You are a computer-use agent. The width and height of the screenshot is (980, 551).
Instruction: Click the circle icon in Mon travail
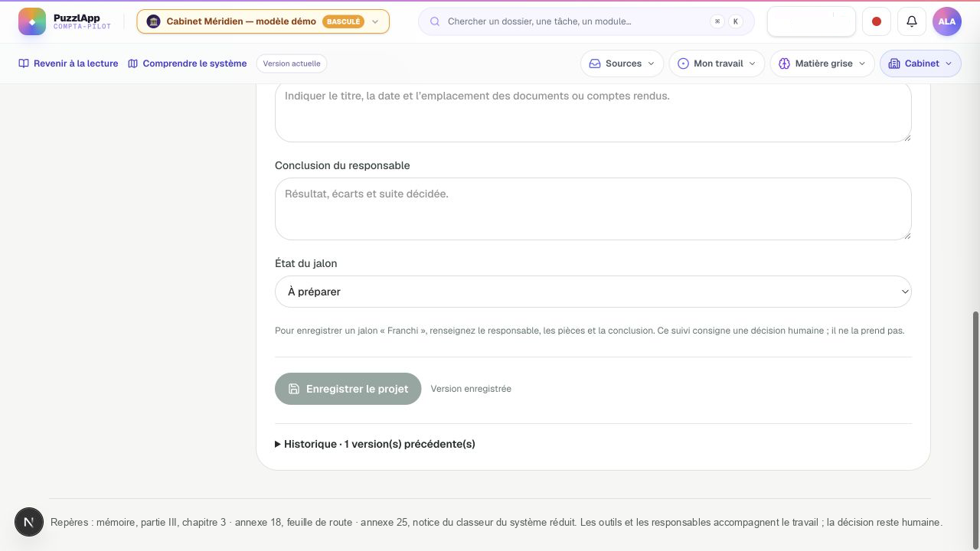pos(683,64)
